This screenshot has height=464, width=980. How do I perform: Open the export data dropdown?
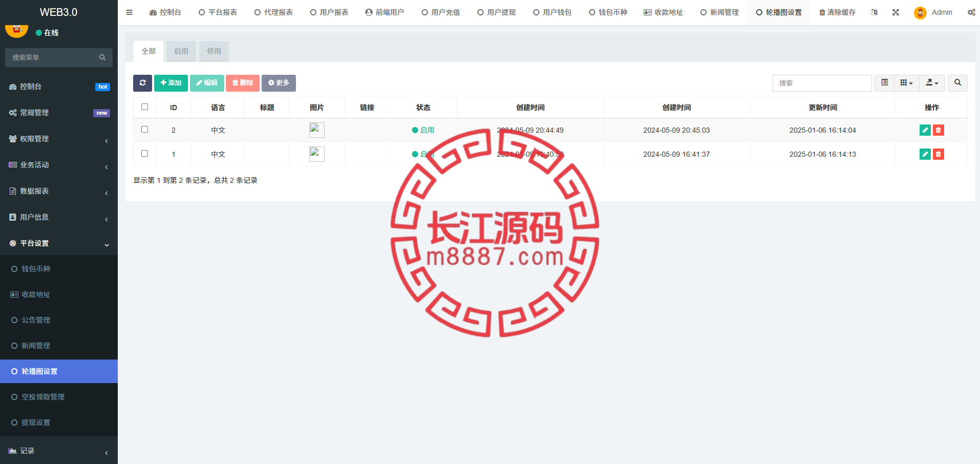(932, 83)
